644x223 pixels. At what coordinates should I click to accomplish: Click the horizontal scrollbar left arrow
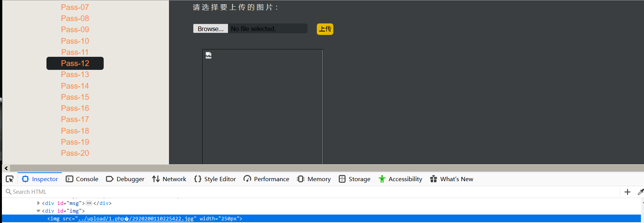point(6,168)
